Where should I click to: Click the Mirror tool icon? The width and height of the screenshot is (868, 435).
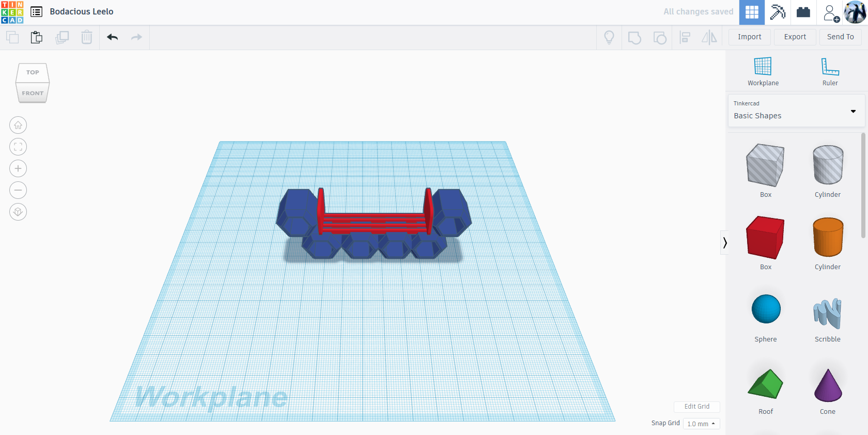(709, 37)
